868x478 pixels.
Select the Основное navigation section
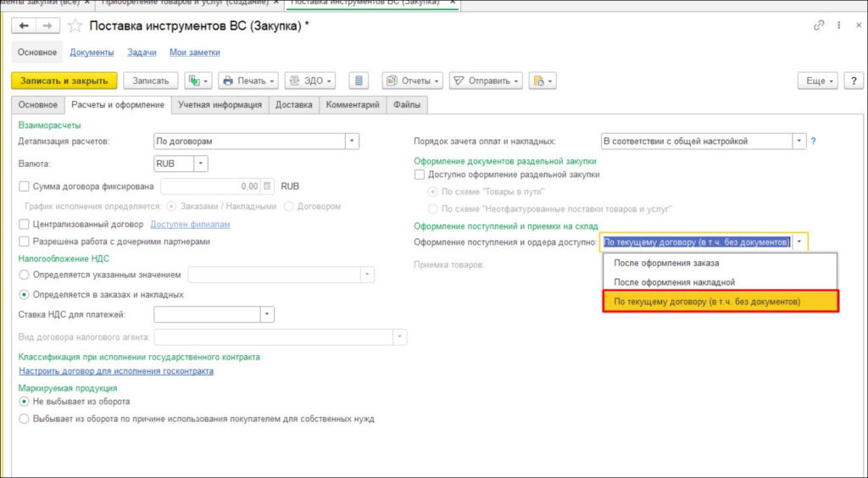click(x=37, y=53)
